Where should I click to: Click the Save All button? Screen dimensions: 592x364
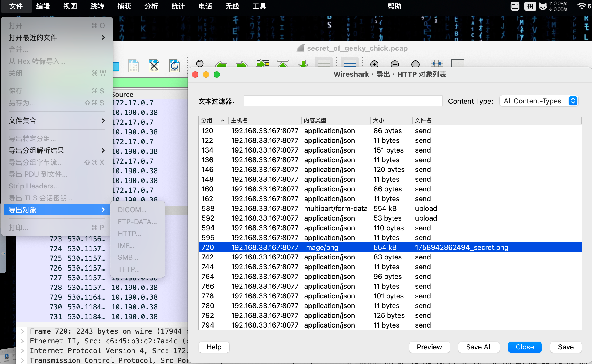(x=479, y=347)
